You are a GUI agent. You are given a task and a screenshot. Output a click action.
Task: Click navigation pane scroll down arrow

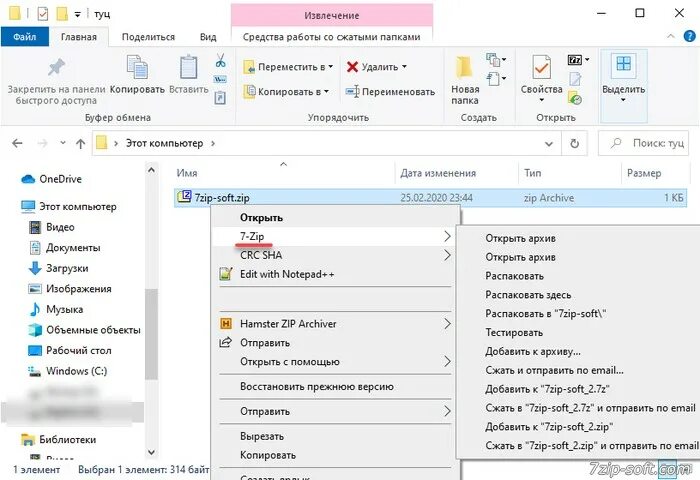151,452
